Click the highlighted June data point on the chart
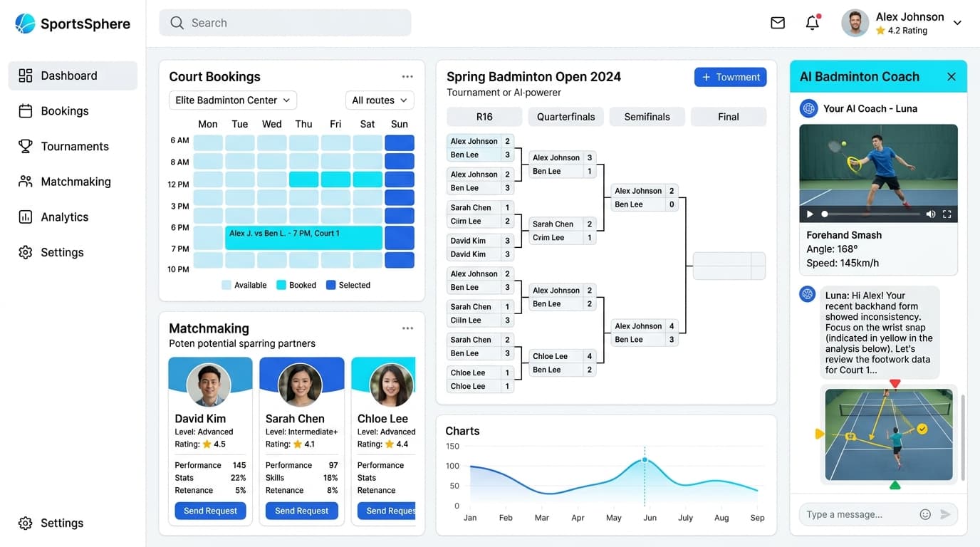The width and height of the screenshot is (980, 547). [x=645, y=459]
